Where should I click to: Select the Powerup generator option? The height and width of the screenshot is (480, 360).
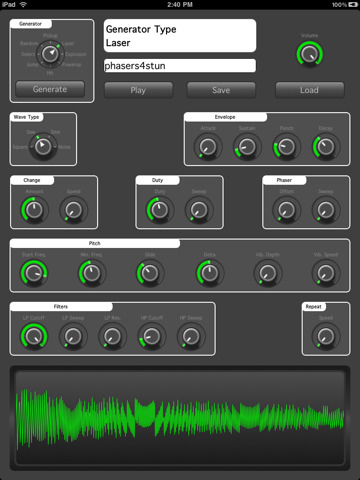coord(71,65)
